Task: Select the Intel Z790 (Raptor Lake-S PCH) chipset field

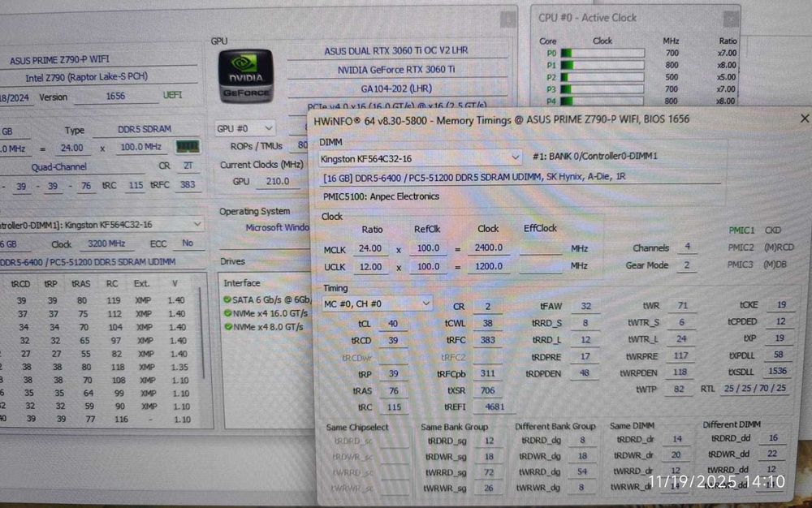Action: point(101,76)
